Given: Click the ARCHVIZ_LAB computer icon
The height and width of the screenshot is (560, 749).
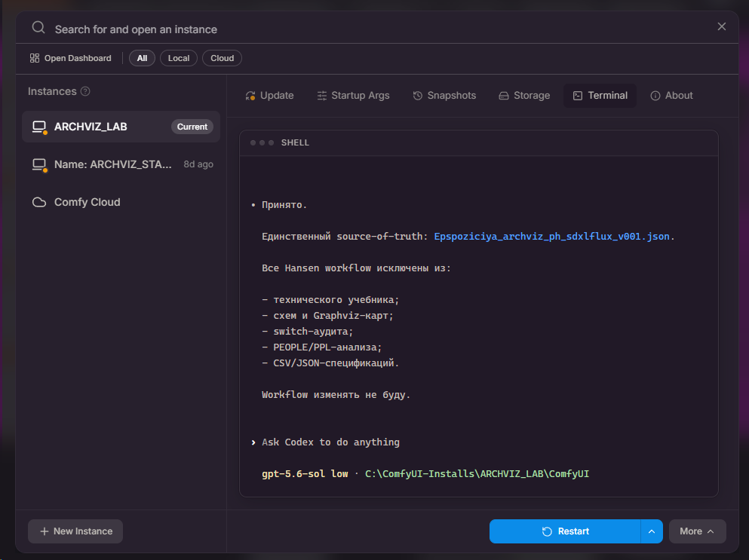Looking at the screenshot, I should (40, 127).
